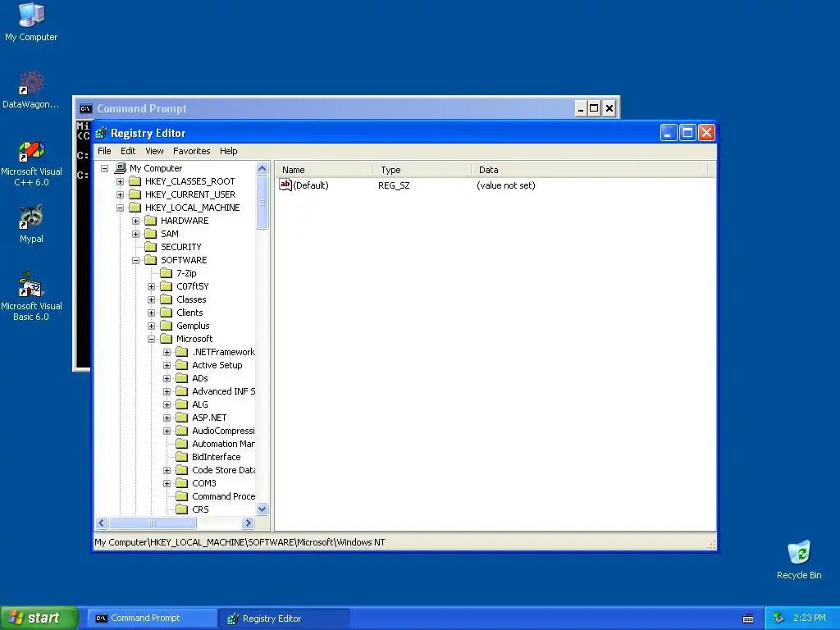The image size is (840, 630).
Task: Click the taskbar clock showing 2:23 PM
Action: 809,618
